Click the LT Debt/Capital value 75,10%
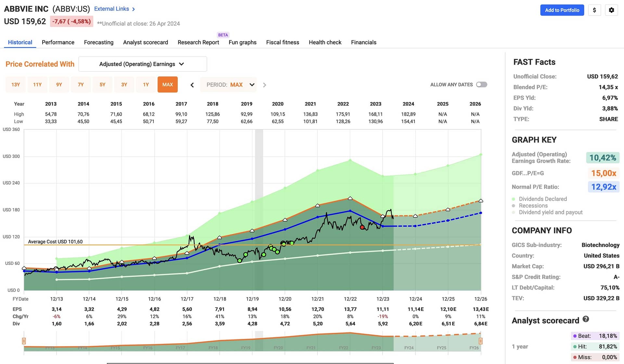Viewport: 624px width, 364px height. pos(610,288)
